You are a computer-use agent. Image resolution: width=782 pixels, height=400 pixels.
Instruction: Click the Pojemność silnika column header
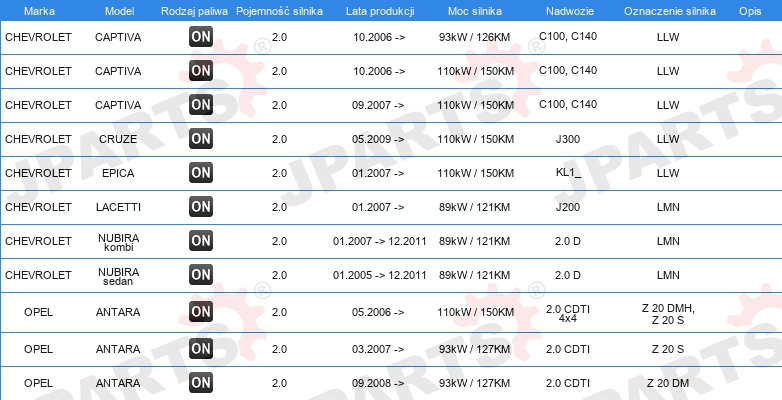tap(279, 11)
